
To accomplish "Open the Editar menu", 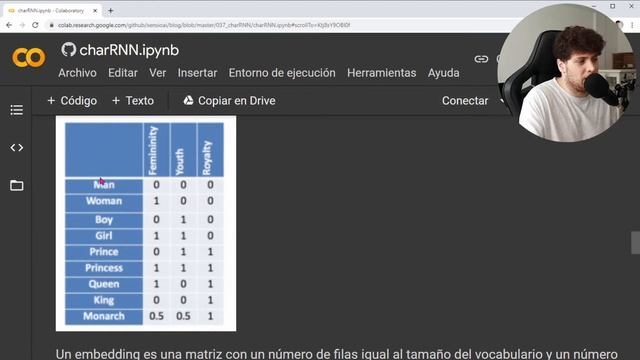I will pos(122,73).
